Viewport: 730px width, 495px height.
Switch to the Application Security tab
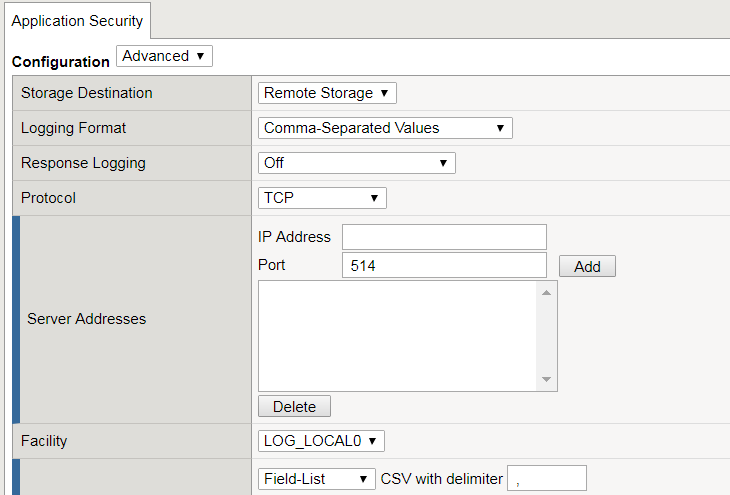click(77, 20)
